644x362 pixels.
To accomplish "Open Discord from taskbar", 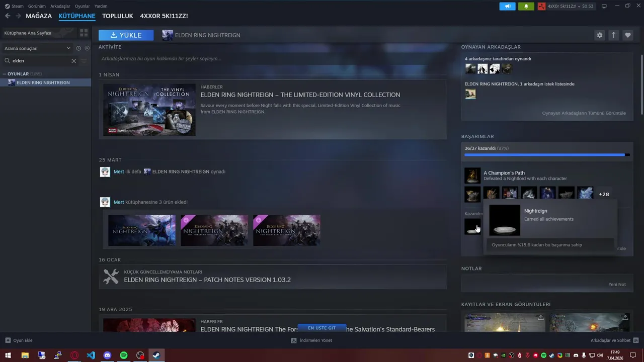I will pyautogui.click(x=107, y=355).
